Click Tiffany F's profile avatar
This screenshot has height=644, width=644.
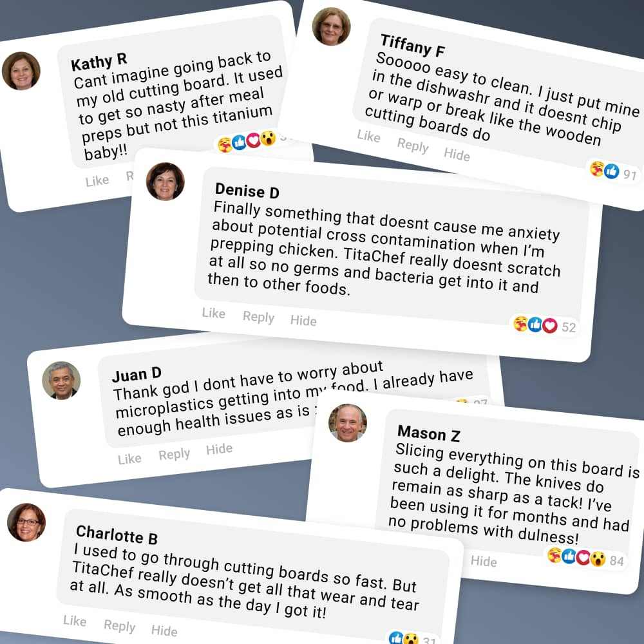tap(332, 26)
